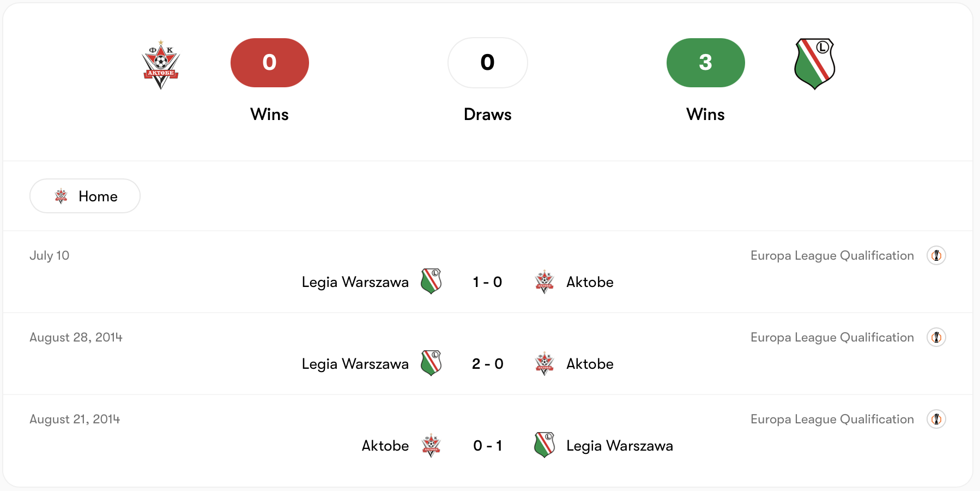Click the large Legia Warszawa shield crest

[x=815, y=64]
